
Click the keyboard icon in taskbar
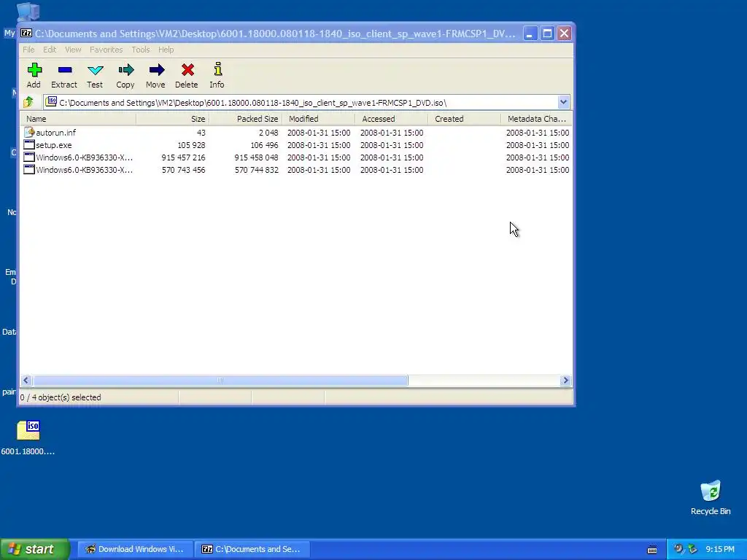tap(652, 550)
